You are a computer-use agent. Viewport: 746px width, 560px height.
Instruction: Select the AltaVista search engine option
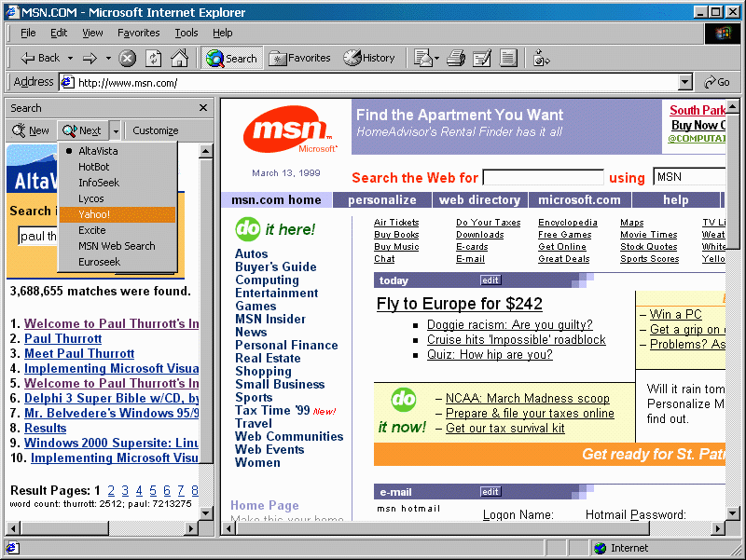(x=98, y=151)
